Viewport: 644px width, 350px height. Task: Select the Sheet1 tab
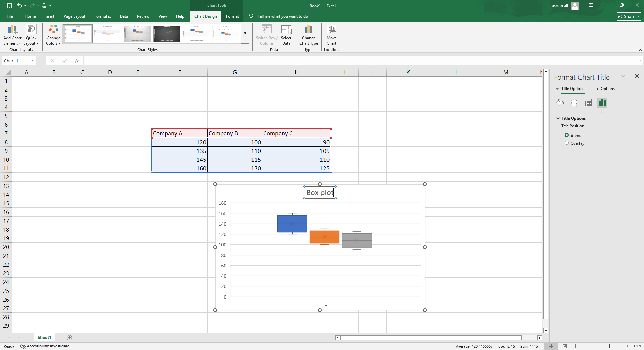coord(44,337)
